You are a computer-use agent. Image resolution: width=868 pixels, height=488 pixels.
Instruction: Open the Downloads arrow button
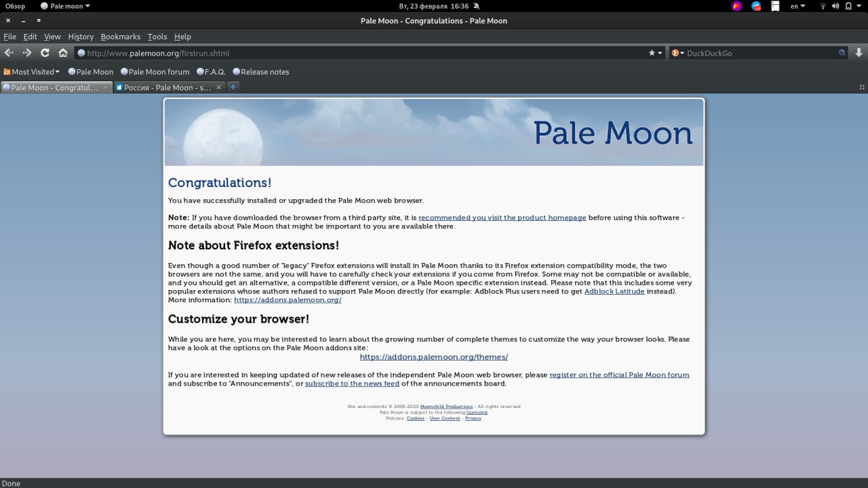[x=859, y=53]
